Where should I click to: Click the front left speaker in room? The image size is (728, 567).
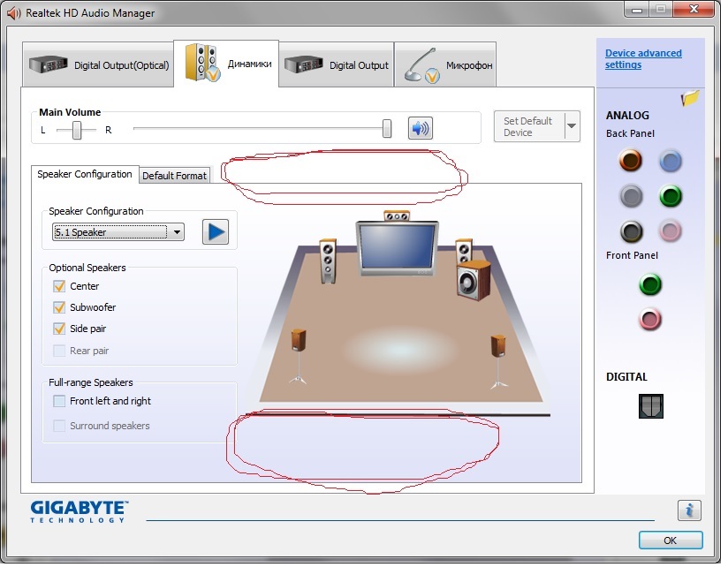pyautogui.click(x=328, y=261)
